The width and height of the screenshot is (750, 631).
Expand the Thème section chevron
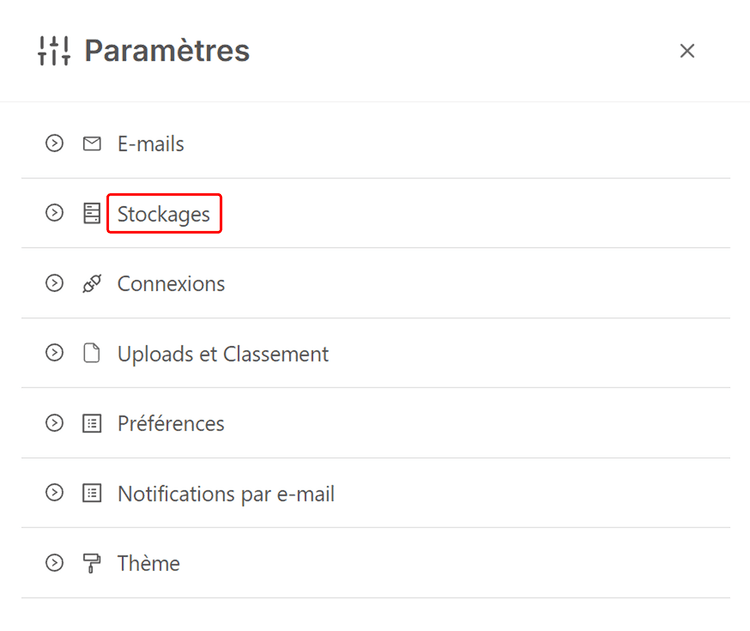54,564
